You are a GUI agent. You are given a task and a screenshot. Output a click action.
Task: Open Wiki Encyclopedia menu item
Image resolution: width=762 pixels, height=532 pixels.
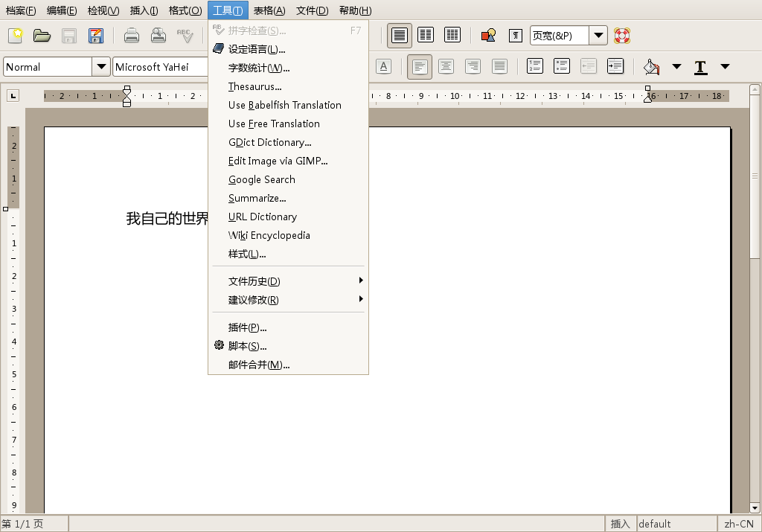288,235
